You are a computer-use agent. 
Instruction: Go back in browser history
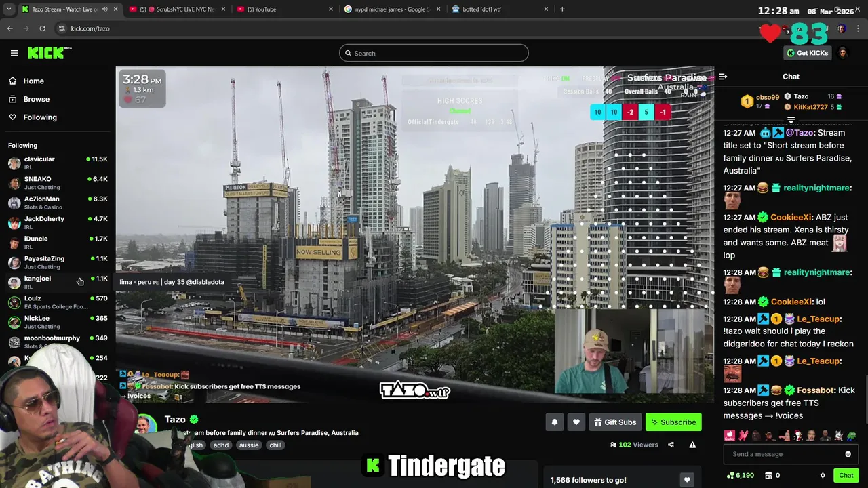point(9,28)
